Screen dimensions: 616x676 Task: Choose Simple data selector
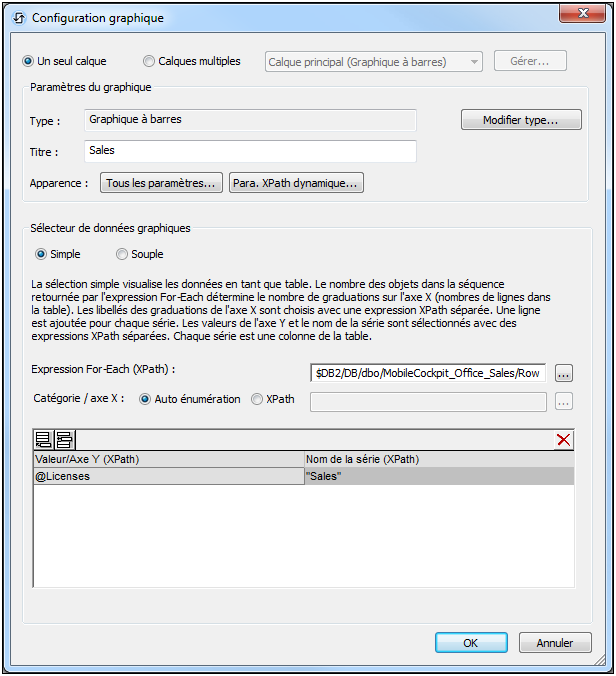(58, 254)
